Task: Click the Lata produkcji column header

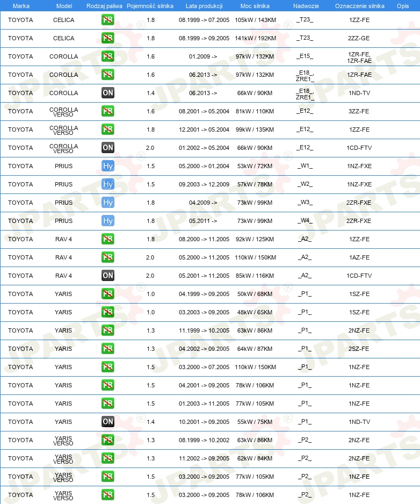Action: click(x=204, y=6)
